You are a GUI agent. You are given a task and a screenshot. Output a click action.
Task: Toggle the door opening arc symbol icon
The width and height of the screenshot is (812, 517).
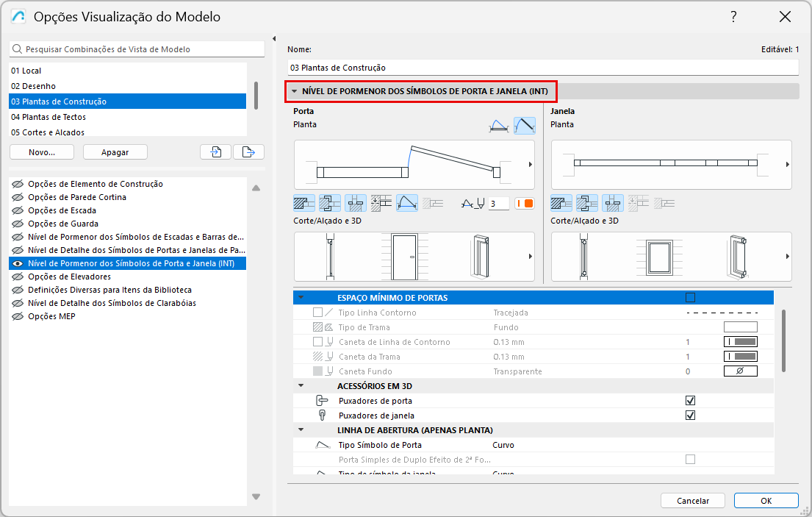pyautogui.click(x=407, y=204)
